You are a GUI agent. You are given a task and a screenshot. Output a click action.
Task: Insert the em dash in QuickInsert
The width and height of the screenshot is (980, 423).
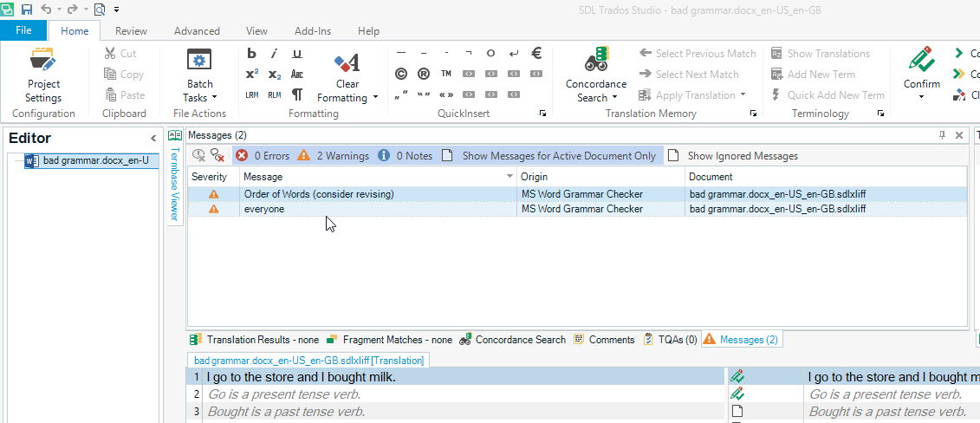tap(401, 53)
